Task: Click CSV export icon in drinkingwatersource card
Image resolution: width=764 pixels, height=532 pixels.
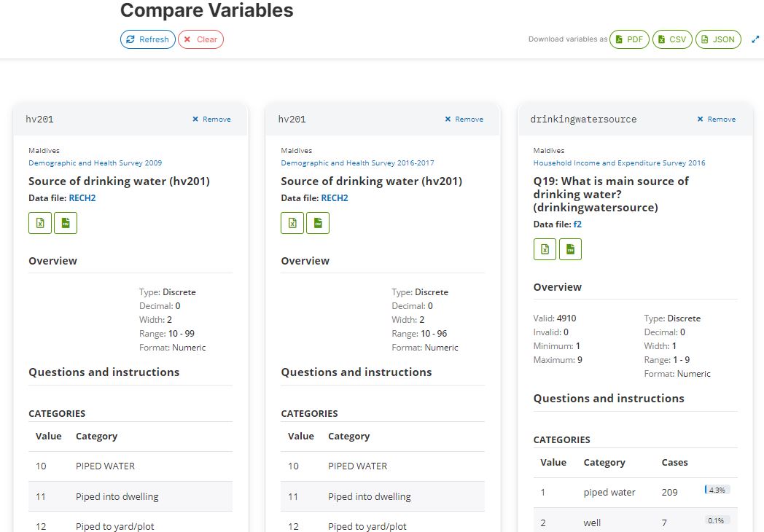Action: tap(570, 249)
